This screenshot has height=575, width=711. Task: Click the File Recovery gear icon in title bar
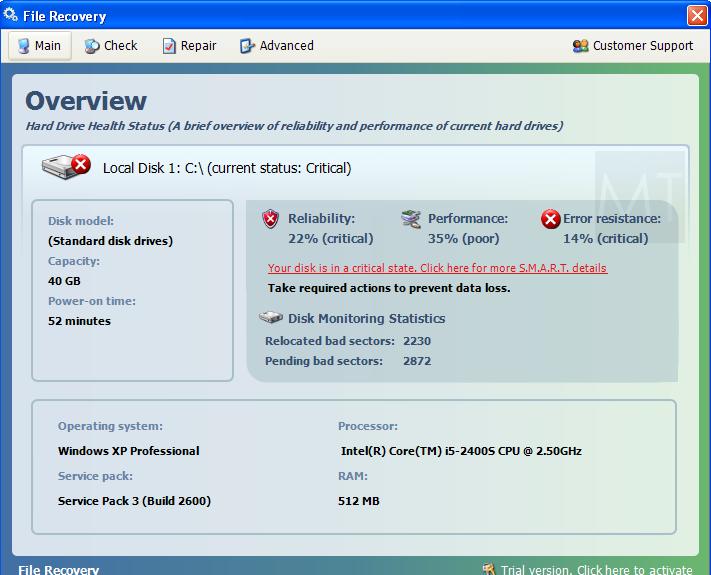[x=10, y=15]
